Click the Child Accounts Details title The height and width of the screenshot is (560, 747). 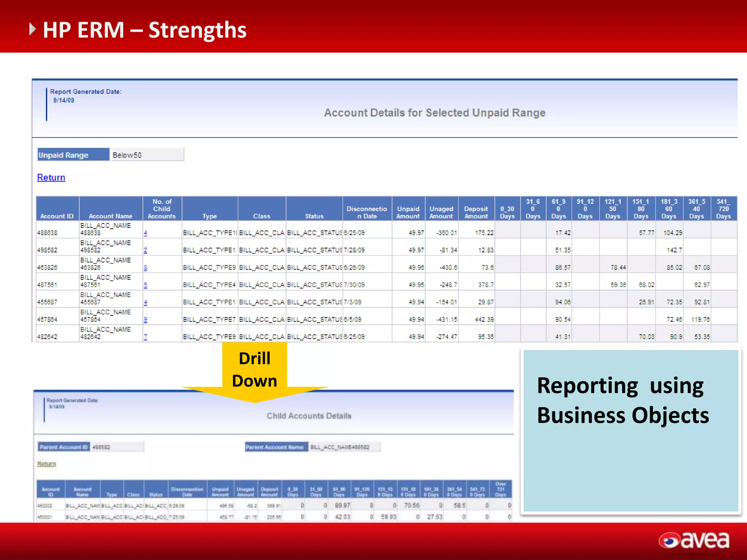[x=309, y=416]
